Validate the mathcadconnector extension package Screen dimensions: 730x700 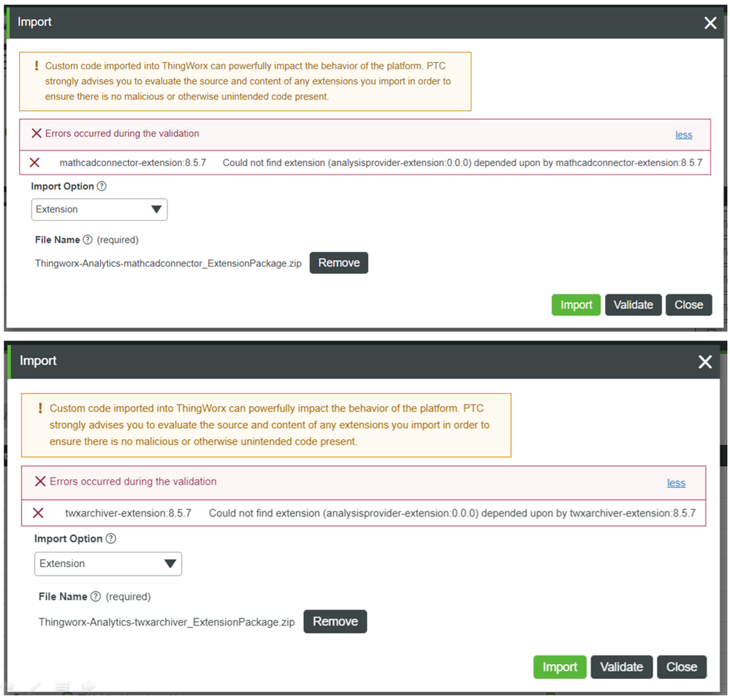(x=633, y=305)
